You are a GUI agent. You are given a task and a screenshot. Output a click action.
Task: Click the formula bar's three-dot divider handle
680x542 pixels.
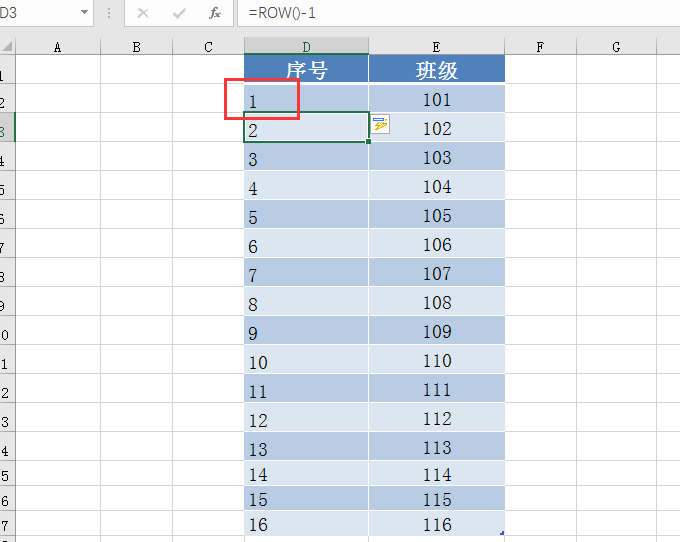pos(109,13)
